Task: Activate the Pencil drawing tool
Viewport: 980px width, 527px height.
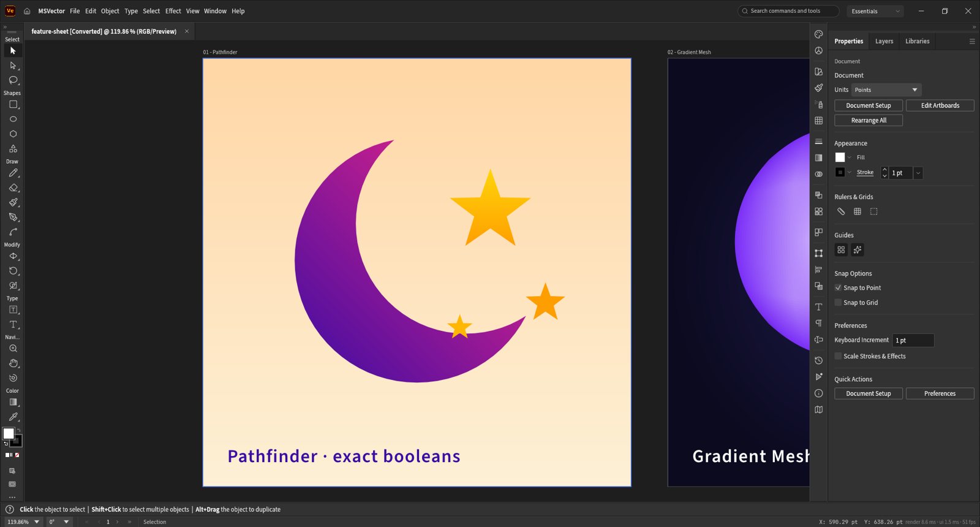Action: [13, 173]
